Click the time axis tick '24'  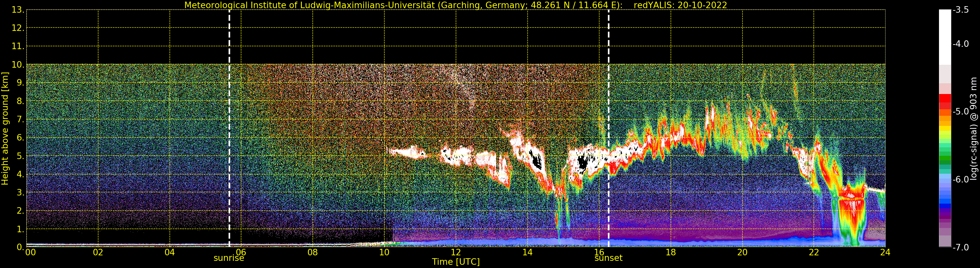(x=885, y=252)
